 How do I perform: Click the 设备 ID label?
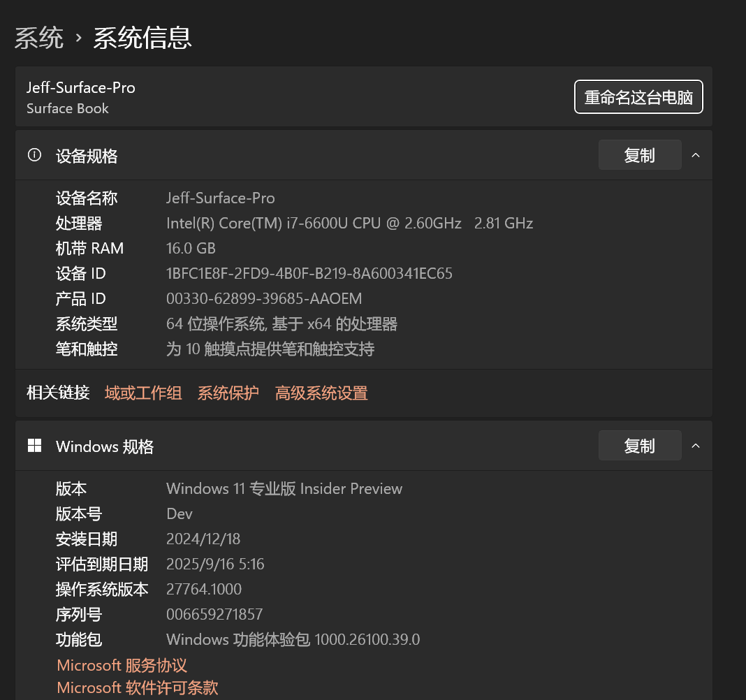click(x=80, y=274)
